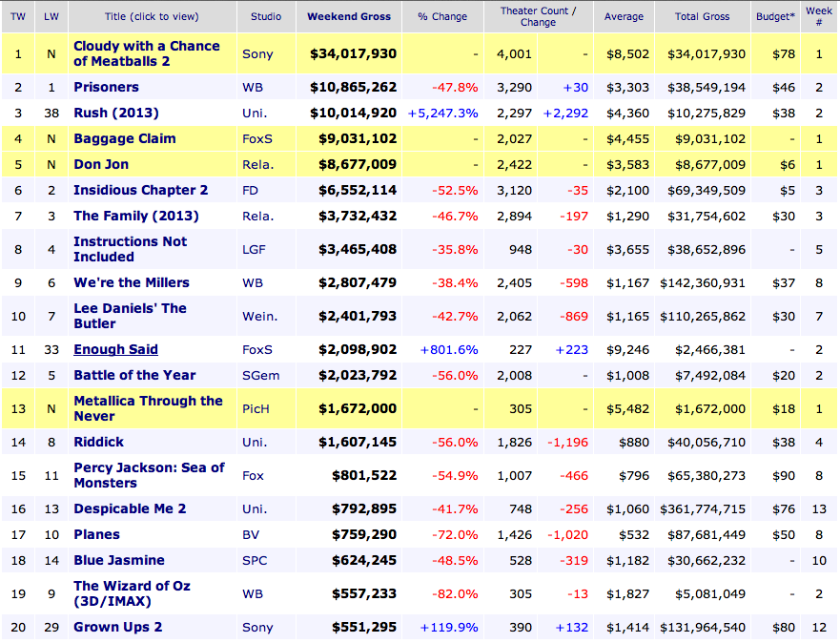Select total gross $142,360,931
This screenshot has width=840, height=643.
[x=703, y=283]
